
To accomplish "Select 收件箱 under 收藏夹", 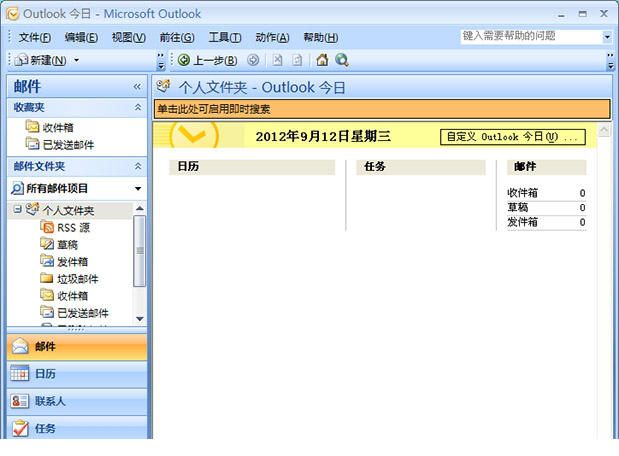I will tap(58, 128).
